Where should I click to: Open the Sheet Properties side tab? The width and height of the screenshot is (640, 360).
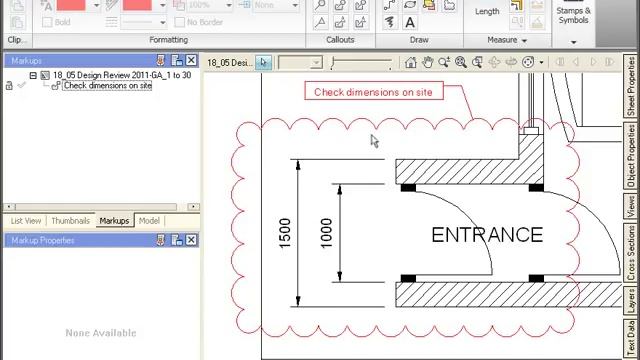631,86
